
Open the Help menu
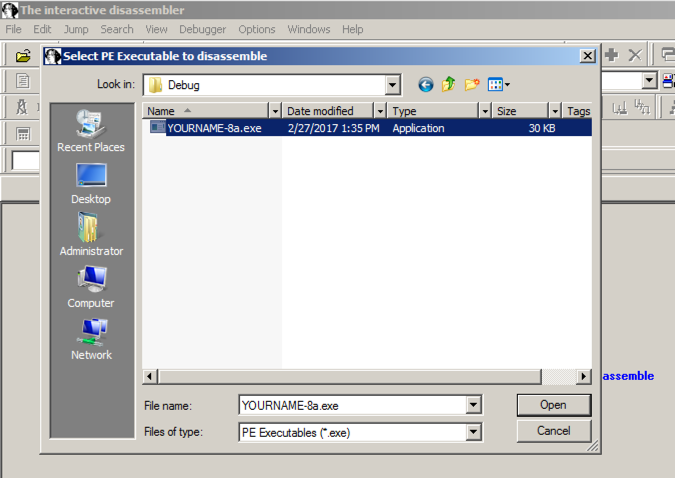(353, 29)
